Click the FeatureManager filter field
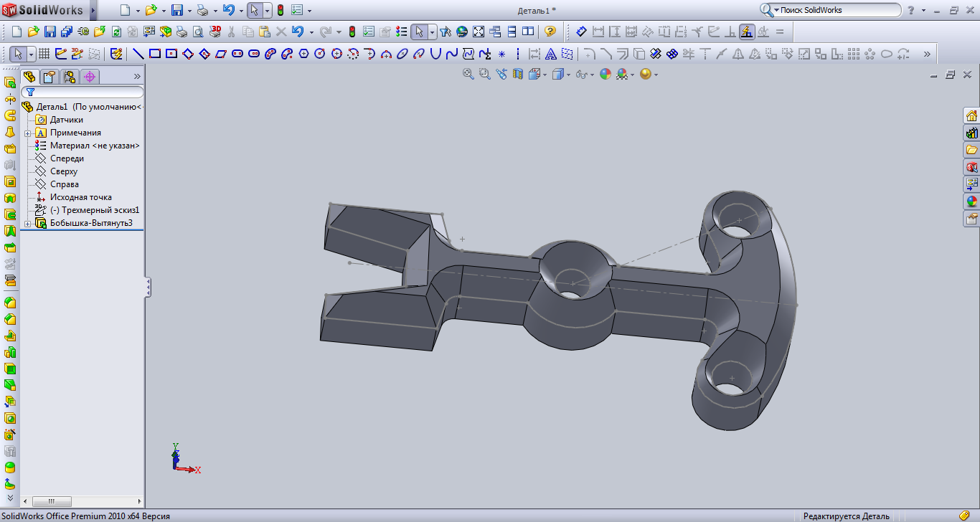 click(x=83, y=92)
